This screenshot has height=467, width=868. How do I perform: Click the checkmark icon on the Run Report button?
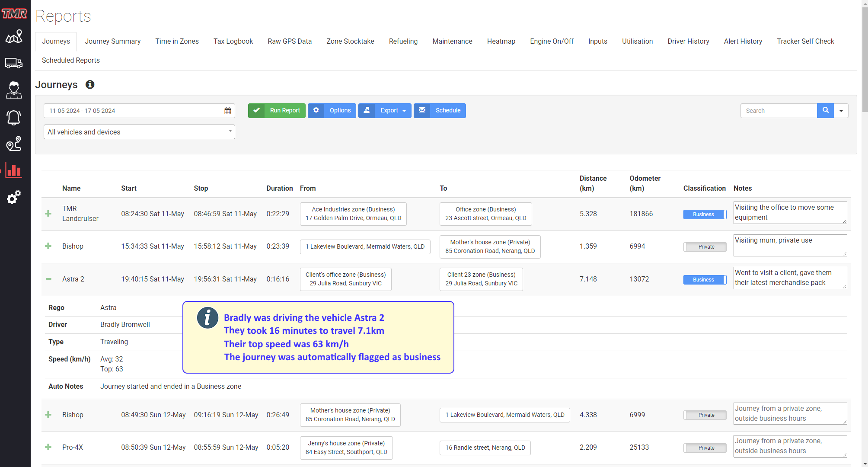(x=256, y=110)
